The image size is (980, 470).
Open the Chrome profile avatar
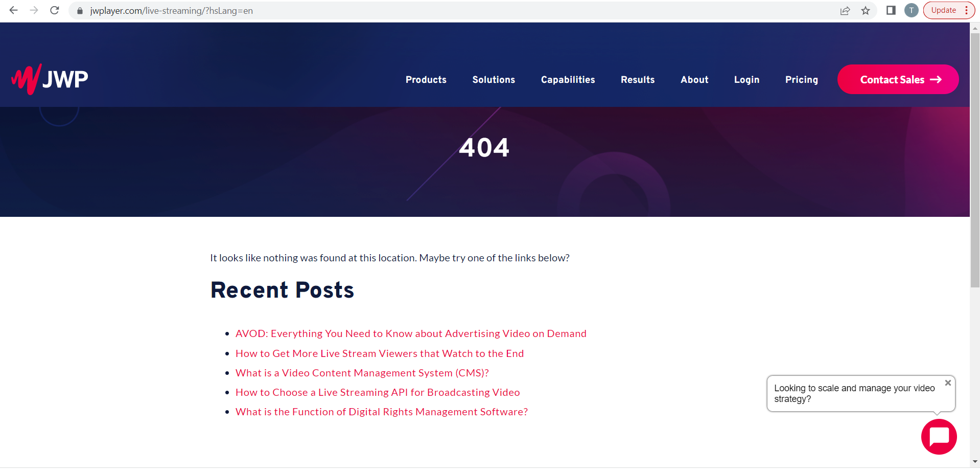click(912, 10)
